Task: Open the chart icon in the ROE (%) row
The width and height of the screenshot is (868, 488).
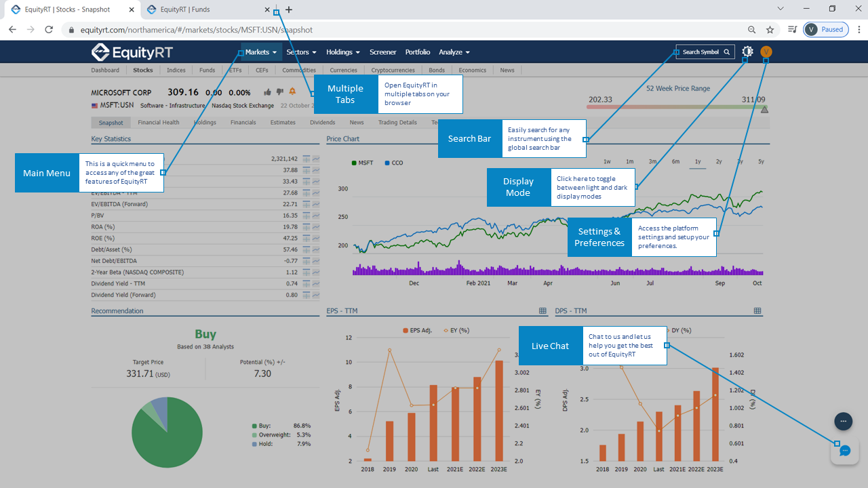Action: [316, 239]
